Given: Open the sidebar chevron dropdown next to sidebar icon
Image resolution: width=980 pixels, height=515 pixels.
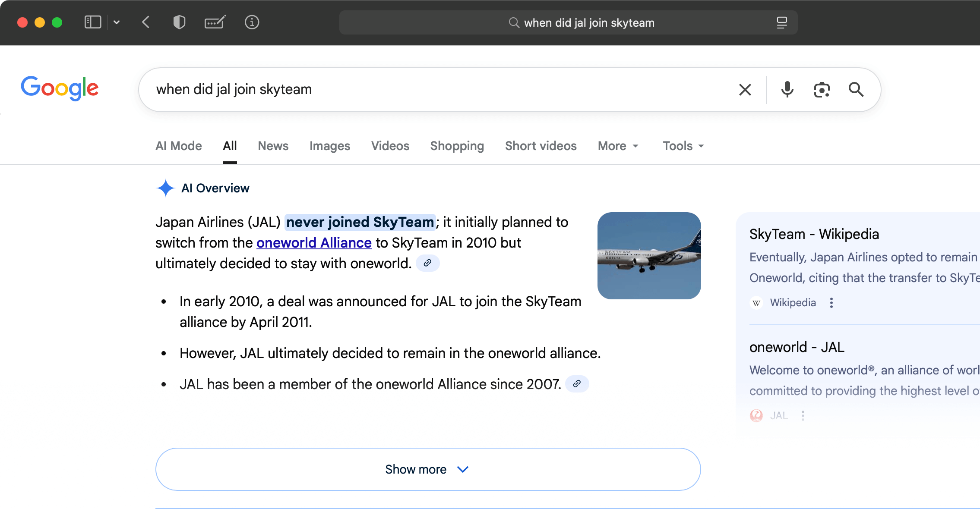Looking at the screenshot, I should tap(116, 22).
